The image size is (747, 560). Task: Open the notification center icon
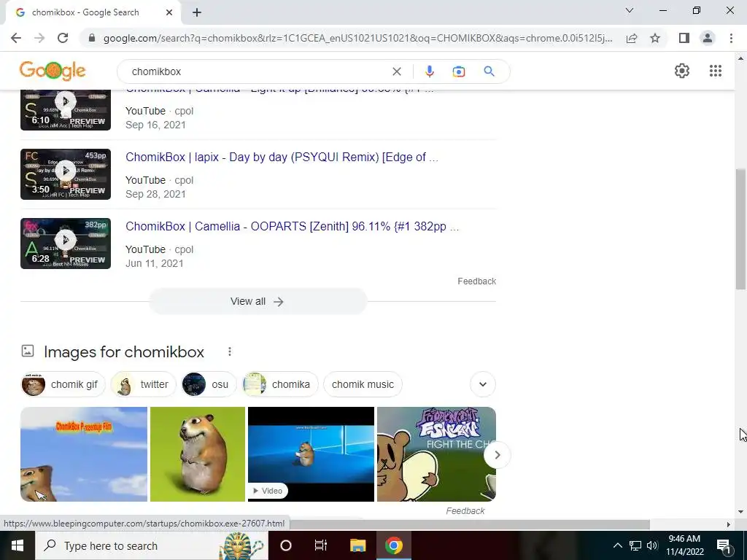[724, 545]
